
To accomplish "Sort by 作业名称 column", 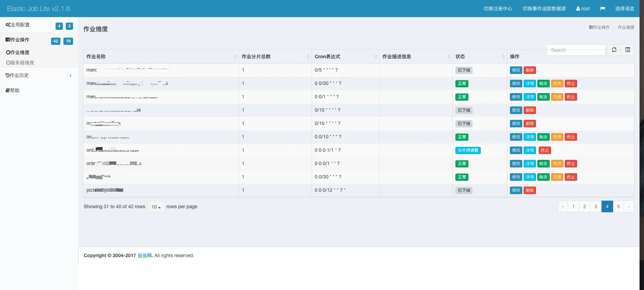I will (161, 56).
